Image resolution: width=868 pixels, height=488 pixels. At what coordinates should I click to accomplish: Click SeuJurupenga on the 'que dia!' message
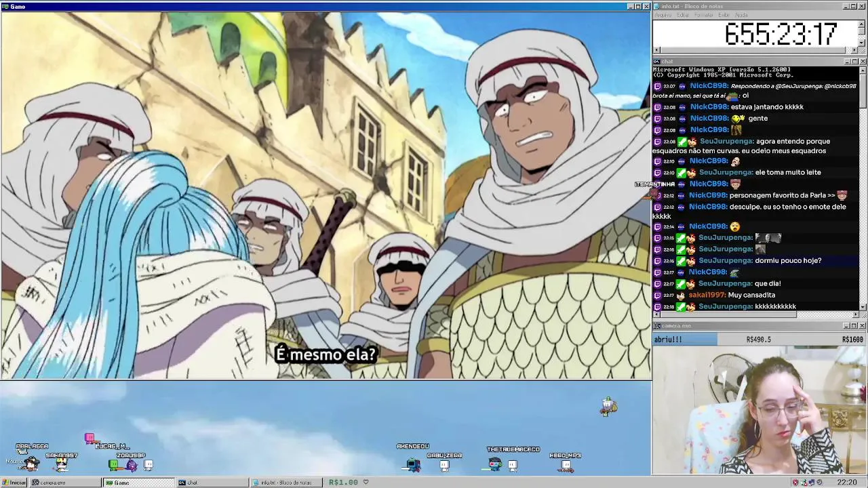(725, 284)
